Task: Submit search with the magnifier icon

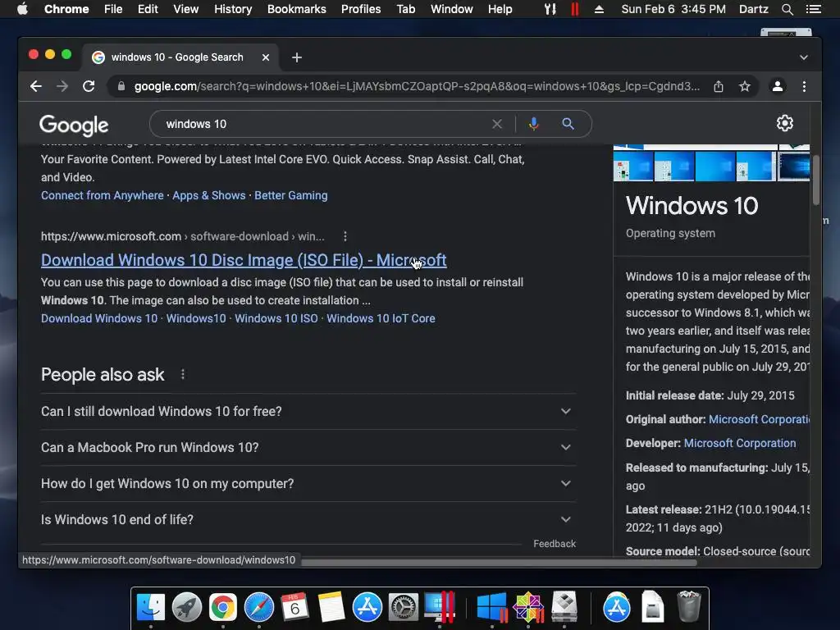Action: click(568, 124)
